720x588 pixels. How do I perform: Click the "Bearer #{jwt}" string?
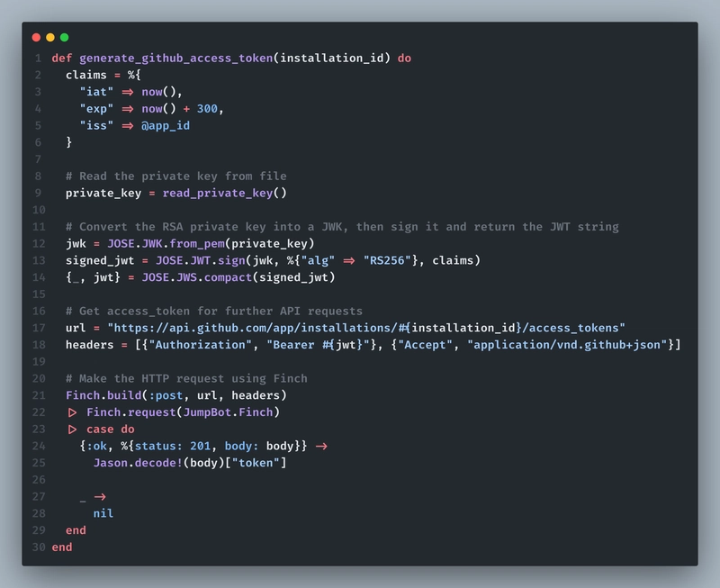coord(318,345)
